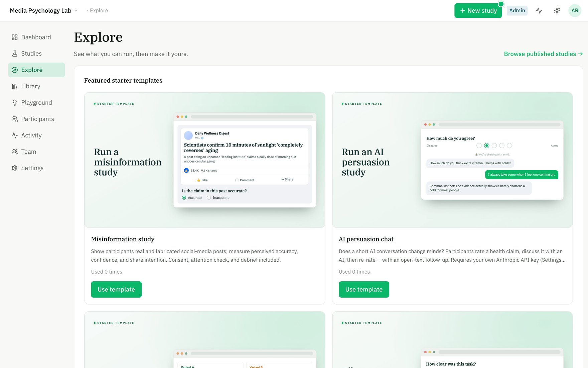Select the Accurate radio option
588x368 pixels.
184,198
